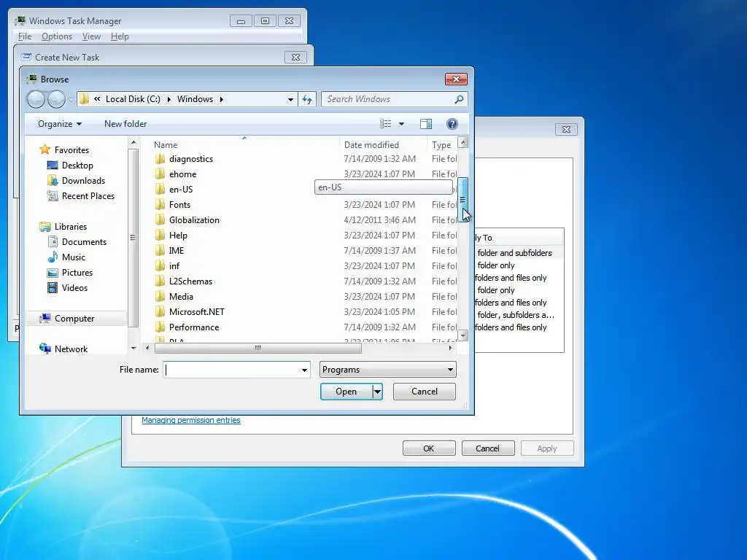This screenshot has height=560, width=747.
Task: Open the Programs file type dropdown
Action: [388, 370]
